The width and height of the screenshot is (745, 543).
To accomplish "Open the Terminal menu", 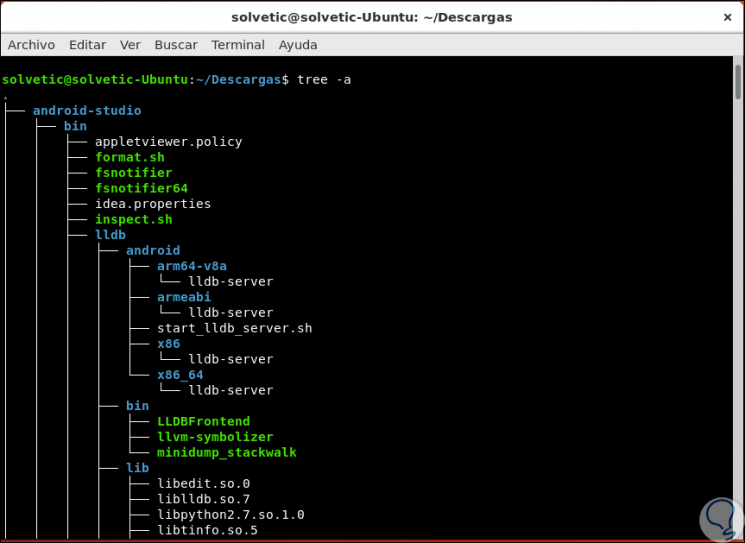I will [238, 45].
